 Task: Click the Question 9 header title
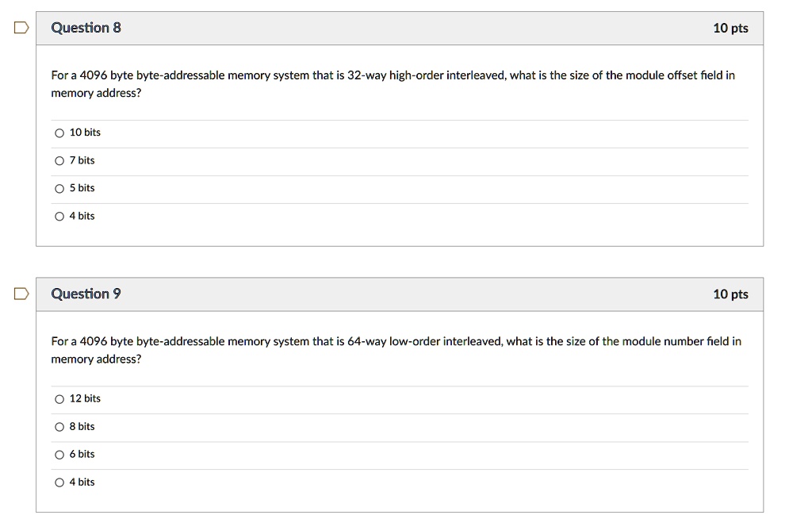86,294
